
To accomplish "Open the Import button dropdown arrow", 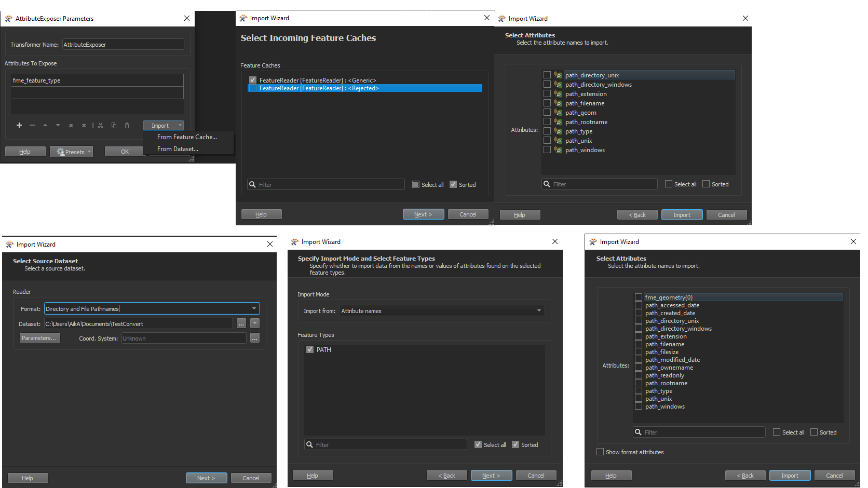I will 180,125.
